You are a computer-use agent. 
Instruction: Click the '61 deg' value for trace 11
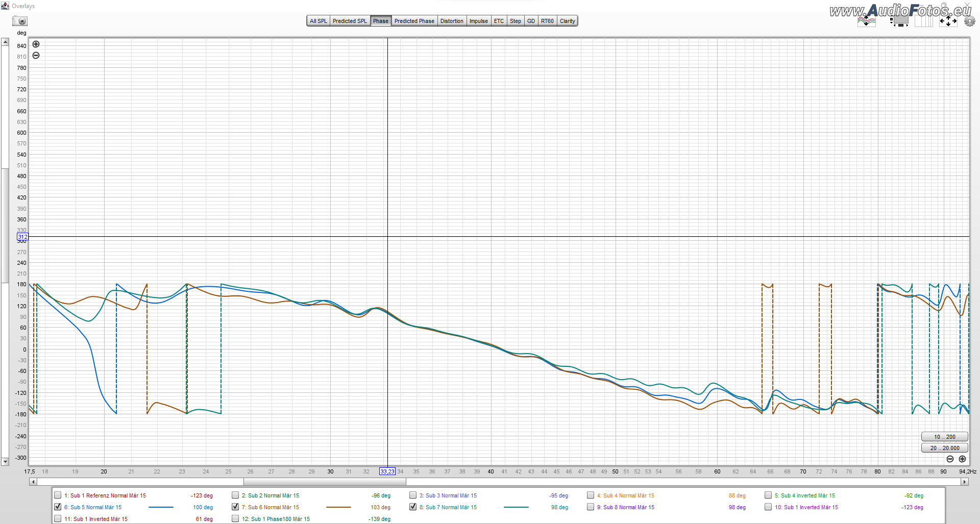[x=204, y=519]
